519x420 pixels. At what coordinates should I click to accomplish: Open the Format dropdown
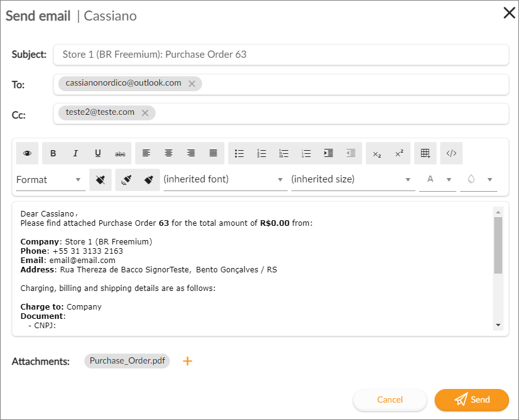pyautogui.click(x=51, y=180)
